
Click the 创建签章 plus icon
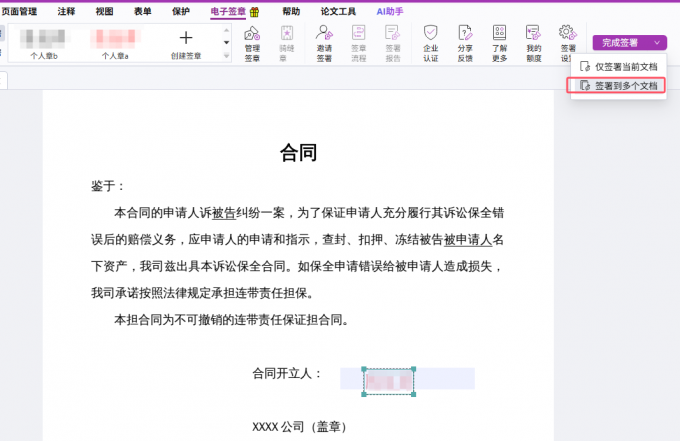186,38
